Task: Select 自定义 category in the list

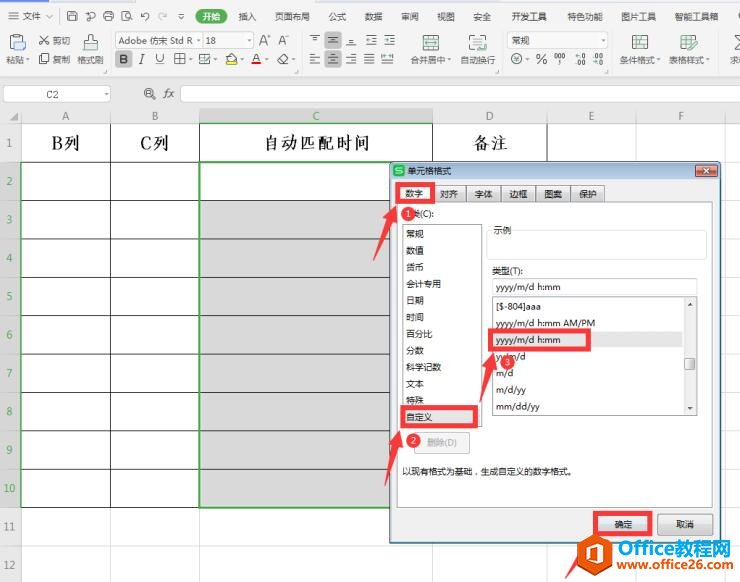Action: click(x=441, y=417)
